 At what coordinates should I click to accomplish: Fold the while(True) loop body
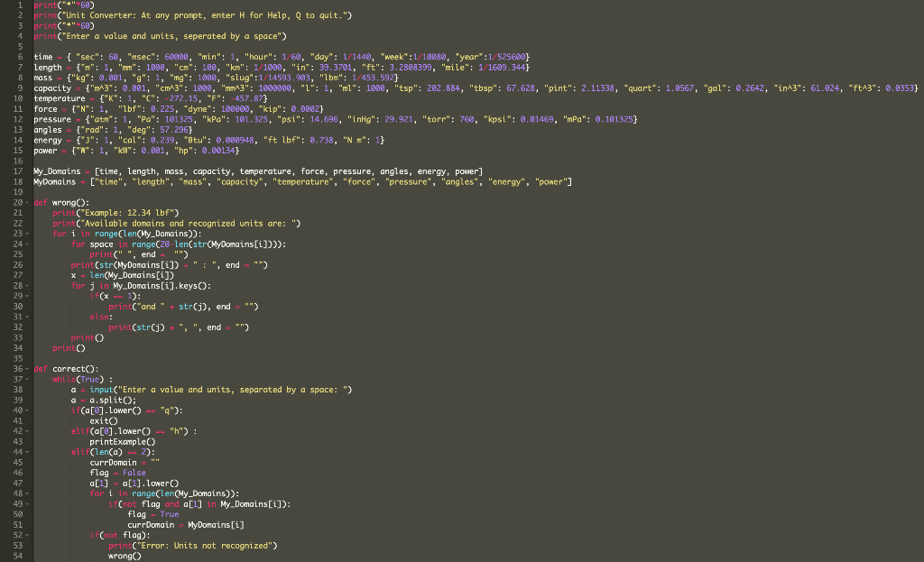27,379
